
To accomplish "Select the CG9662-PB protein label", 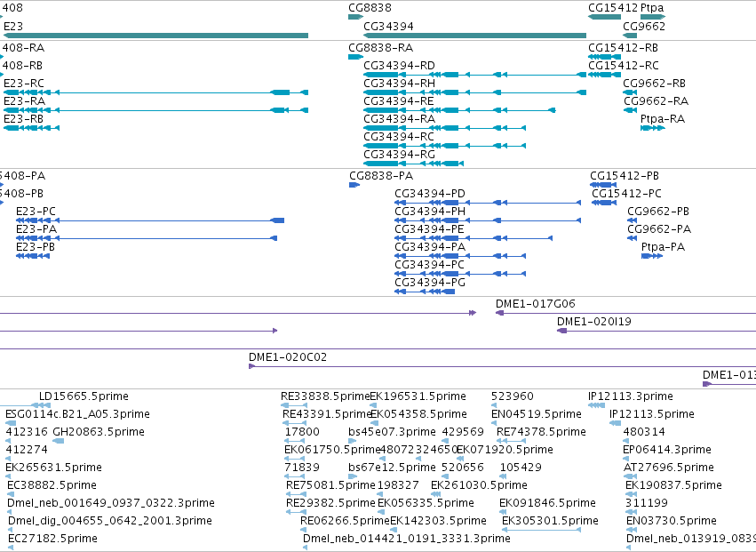I will (x=658, y=212).
